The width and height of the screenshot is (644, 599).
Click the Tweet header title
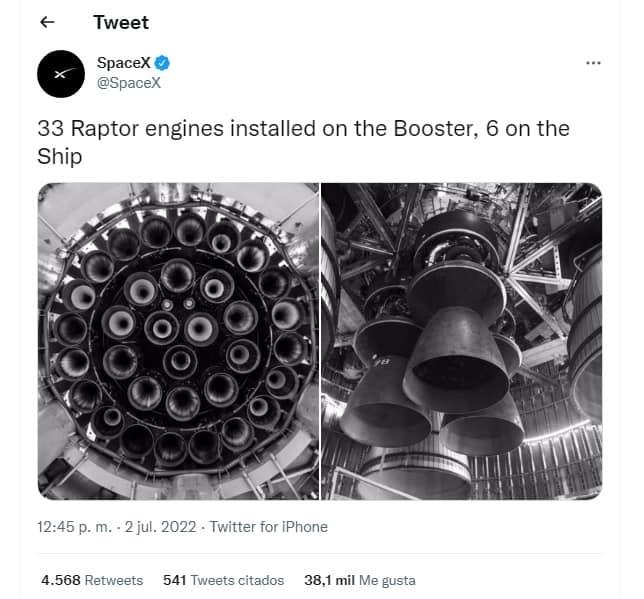pos(121,22)
